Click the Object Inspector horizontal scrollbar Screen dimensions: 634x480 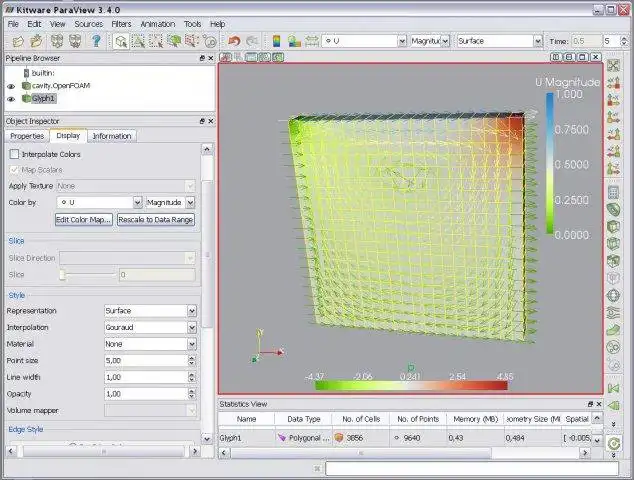[103, 451]
